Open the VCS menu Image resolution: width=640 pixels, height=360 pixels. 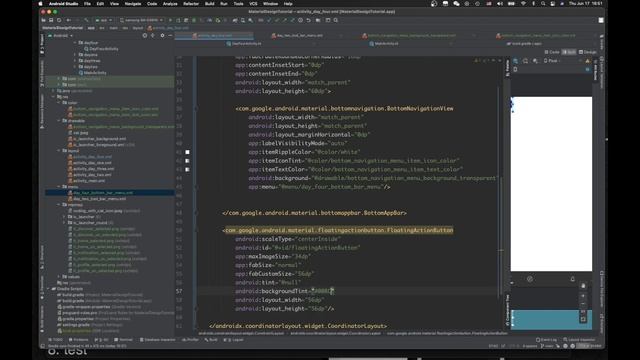click(253, 4)
